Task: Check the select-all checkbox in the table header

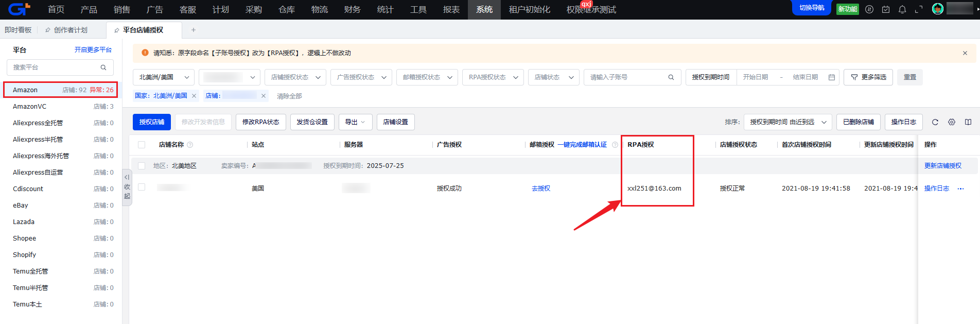Action: point(142,145)
